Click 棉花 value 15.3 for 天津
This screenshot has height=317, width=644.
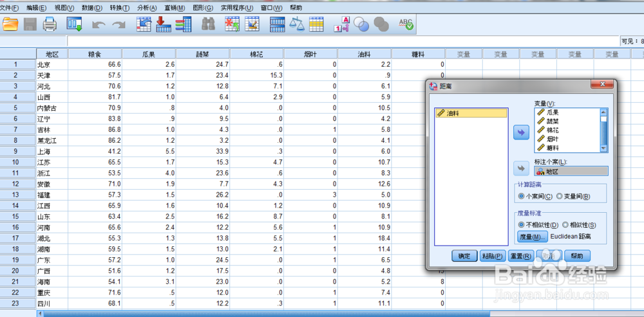pyautogui.click(x=257, y=75)
